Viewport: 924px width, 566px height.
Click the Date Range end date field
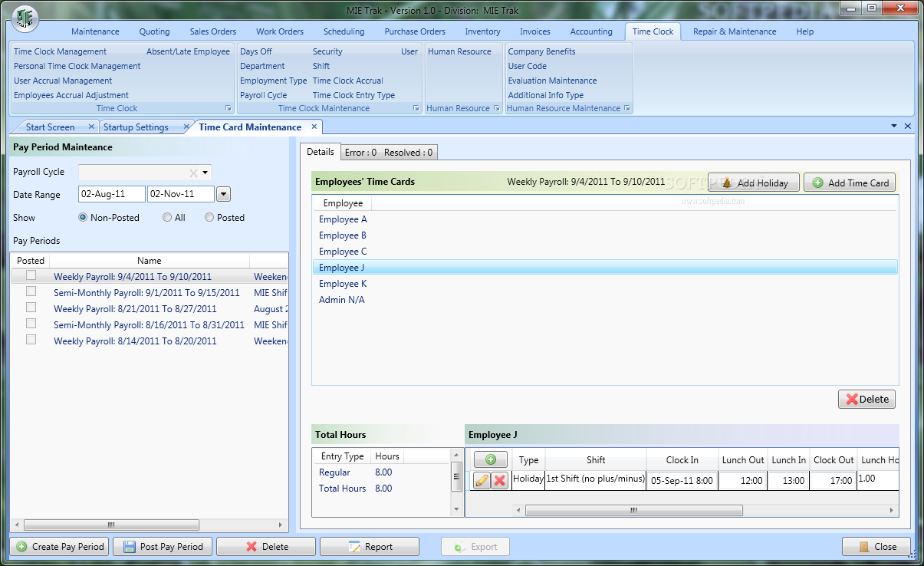pyautogui.click(x=181, y=195)
